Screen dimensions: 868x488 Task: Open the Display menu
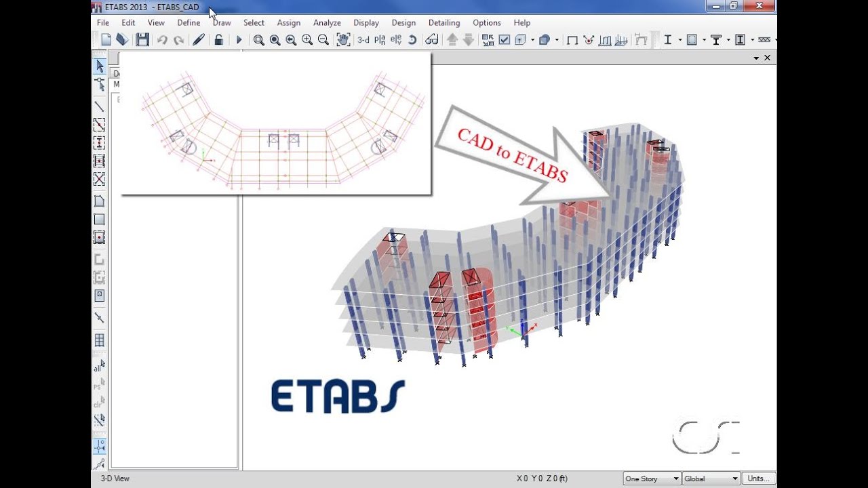click(x=366, y=22)
